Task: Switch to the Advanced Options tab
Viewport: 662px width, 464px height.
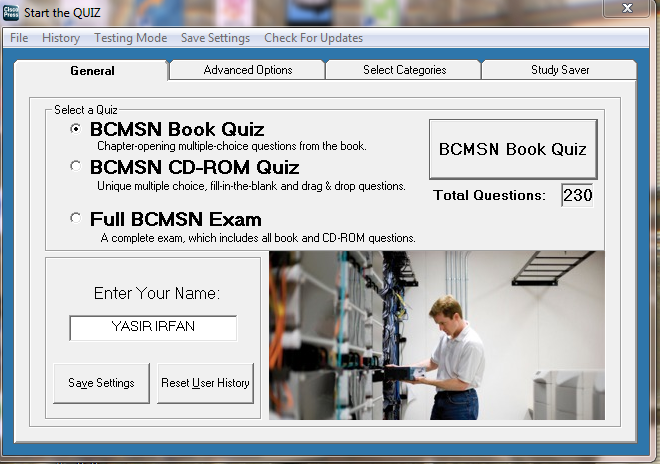Action: click(x=248, y=70)
